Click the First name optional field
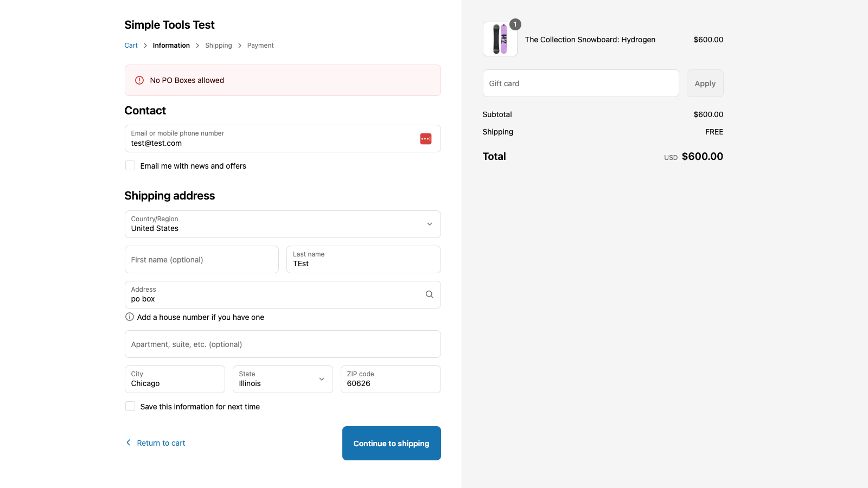The width and height of the screenshot is (868, 488). coord(201,260)
